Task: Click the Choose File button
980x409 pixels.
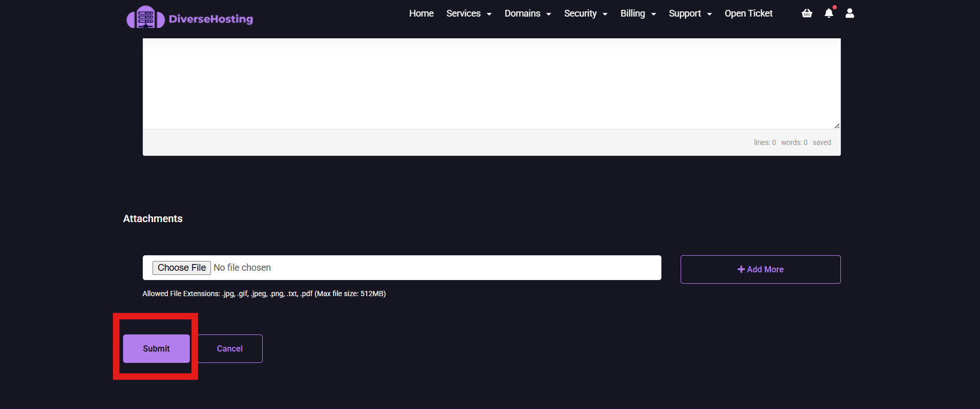Action: pyautogui.click(x=182, y=268)
